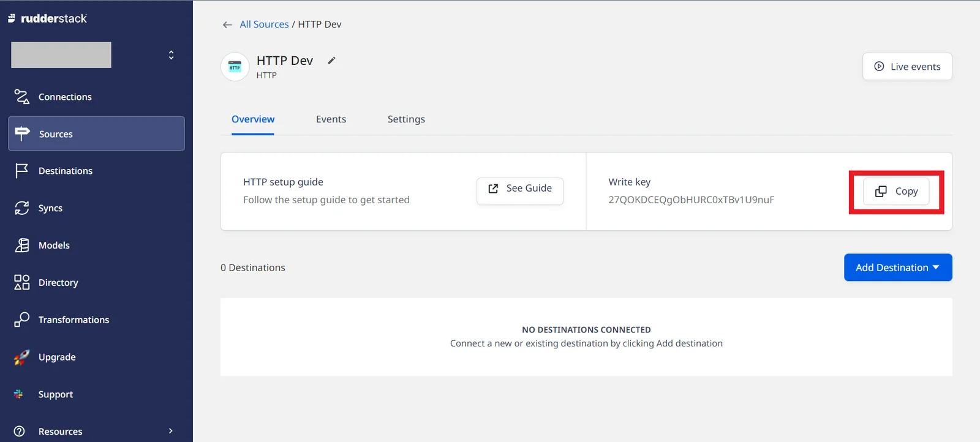Open Live events
The height and width of the screenshot is (442, 980).
[x=907, y=66]
